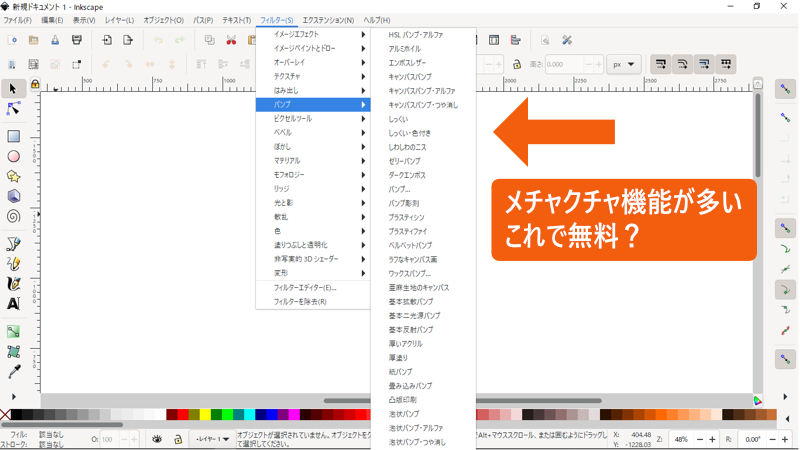Toggle layer visibility eye icon
Image resolution: width=800 pixels, height=450 pixels.
[x=157, y=439]
